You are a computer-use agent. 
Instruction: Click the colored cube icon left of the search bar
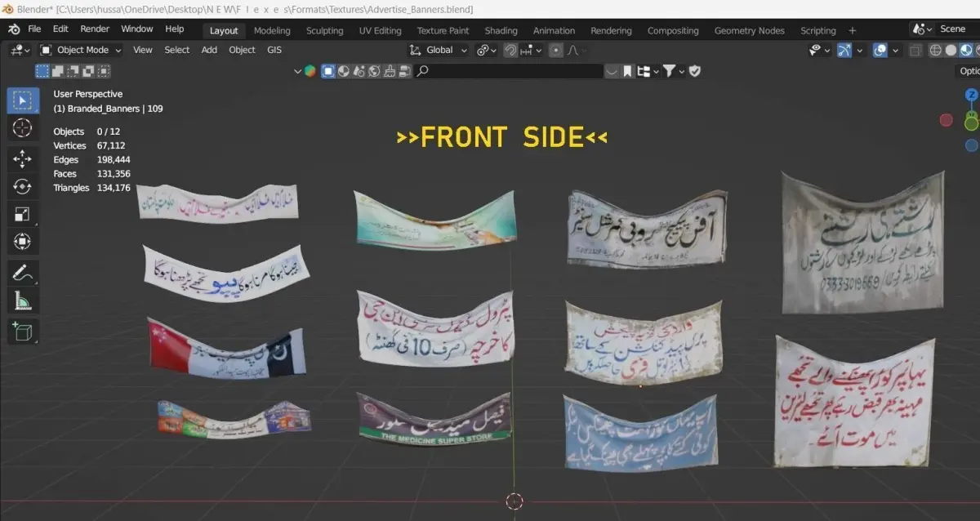(310, 71)
